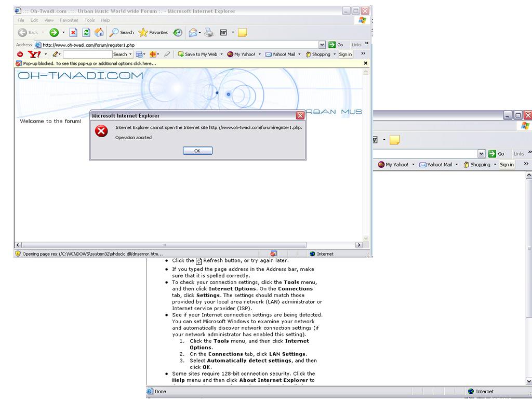
Task: Open the Edit menu
Action: pos(34,20)
